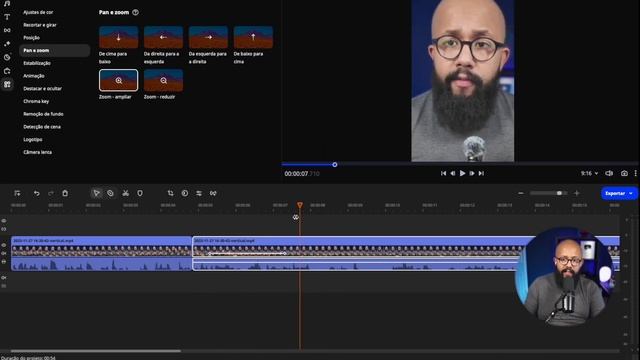This screenshot has height=360, width=640.
Task: Split the clip with the scissors icon
Action: (x=126, y=193)
